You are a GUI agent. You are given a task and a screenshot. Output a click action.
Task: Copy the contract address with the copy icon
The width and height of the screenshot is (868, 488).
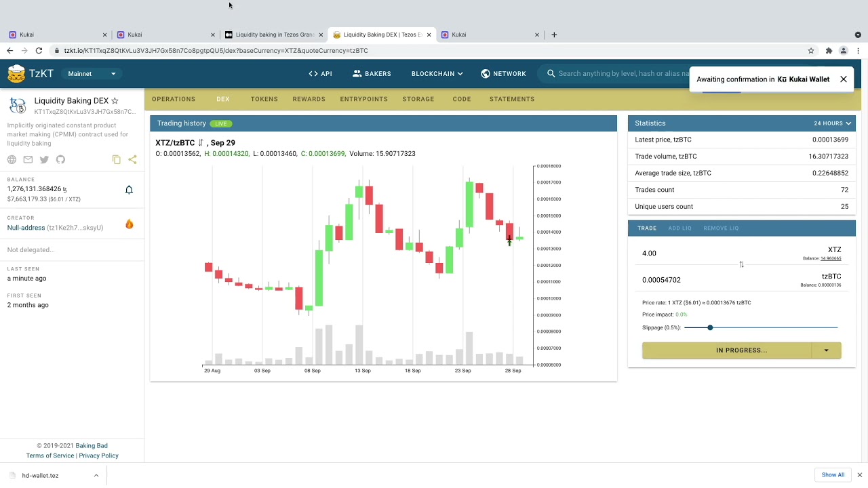coord(117,159)
